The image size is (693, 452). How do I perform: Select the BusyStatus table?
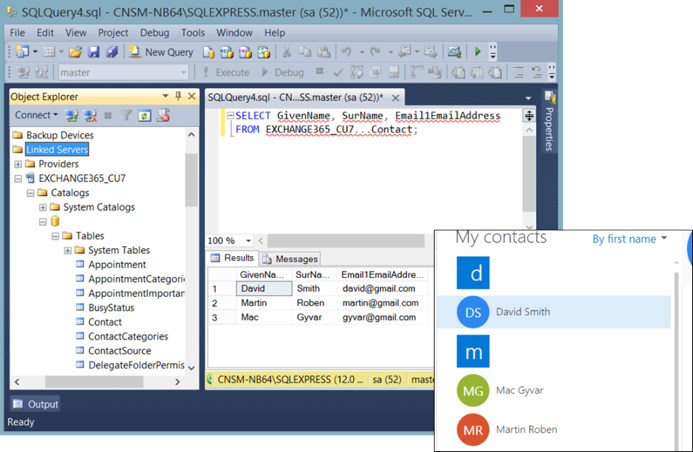click(x=111, y=308)
